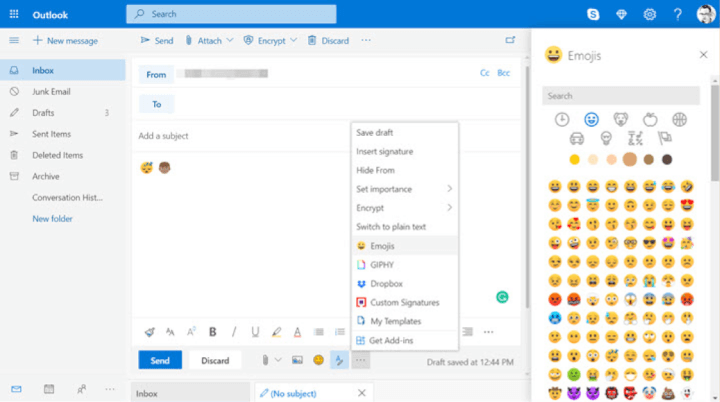
Task: Switch to Calendar view
Action: [x=49, y=389]
